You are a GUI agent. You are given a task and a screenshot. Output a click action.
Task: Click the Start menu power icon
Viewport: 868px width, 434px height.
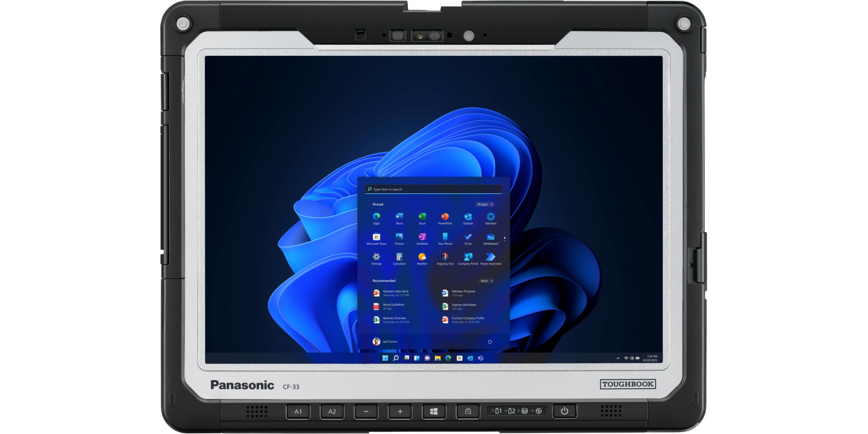point(490,341)
